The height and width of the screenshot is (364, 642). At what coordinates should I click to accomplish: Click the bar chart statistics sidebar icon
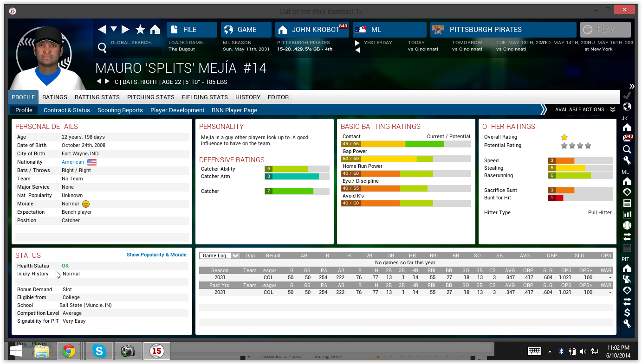pyautogui.click(x=627, y=214)
